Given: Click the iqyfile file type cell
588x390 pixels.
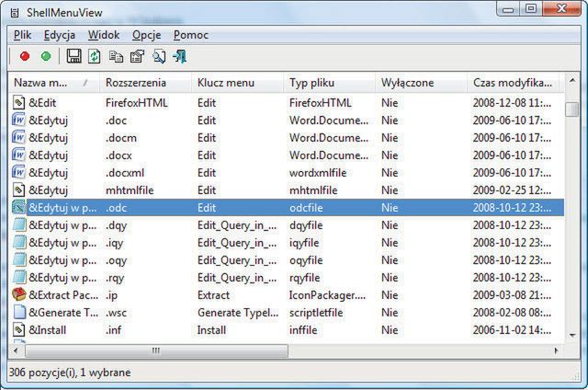Looking at the screenshot, I should (304, 243).
